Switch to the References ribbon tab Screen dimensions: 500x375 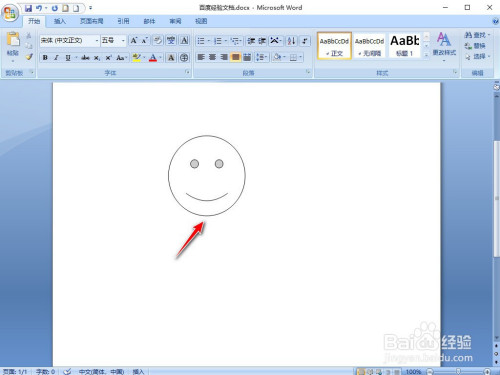click(x=123, y=21)
